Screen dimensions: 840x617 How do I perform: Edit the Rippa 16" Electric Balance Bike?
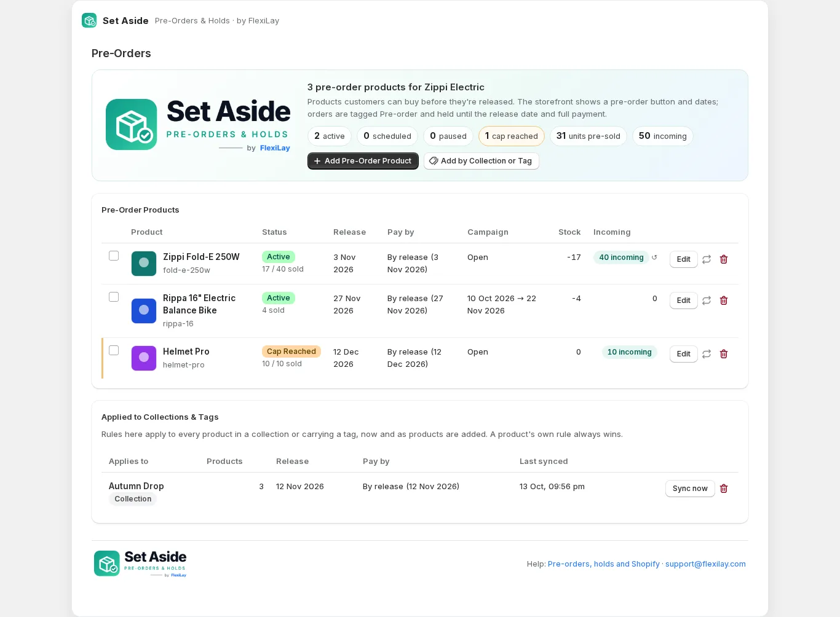pyautogui.click(x=683, y=301)
